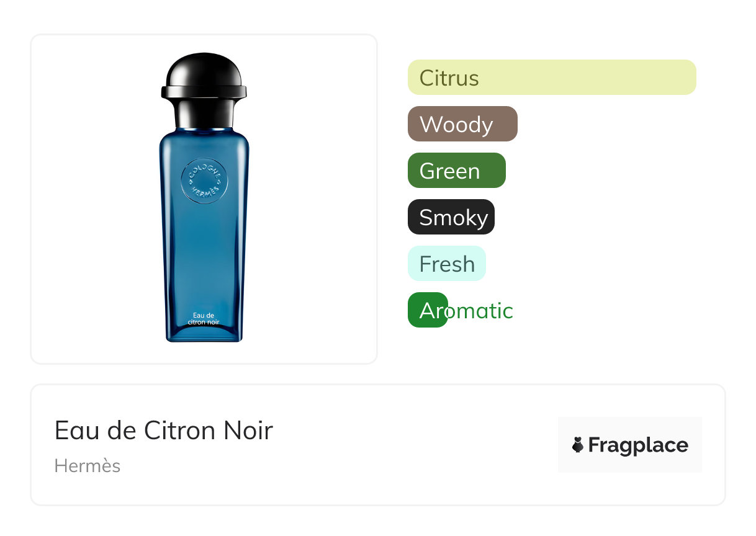Click the word Fresh in the bar
Image resolution: width=756 pixels, height=536 pixels.
pyautogui.click(x=447, y=264)
